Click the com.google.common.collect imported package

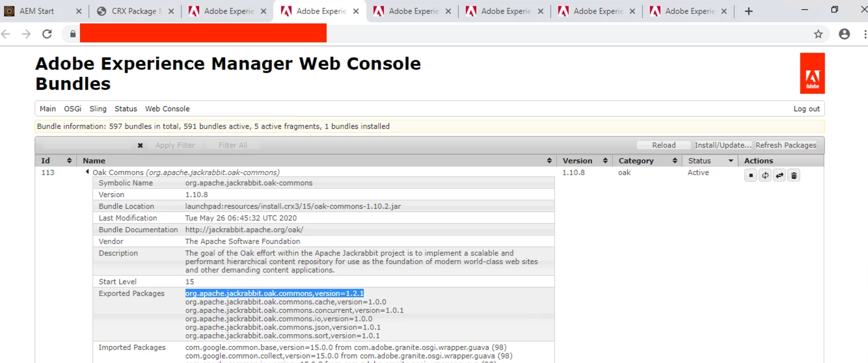coord(349,356)
